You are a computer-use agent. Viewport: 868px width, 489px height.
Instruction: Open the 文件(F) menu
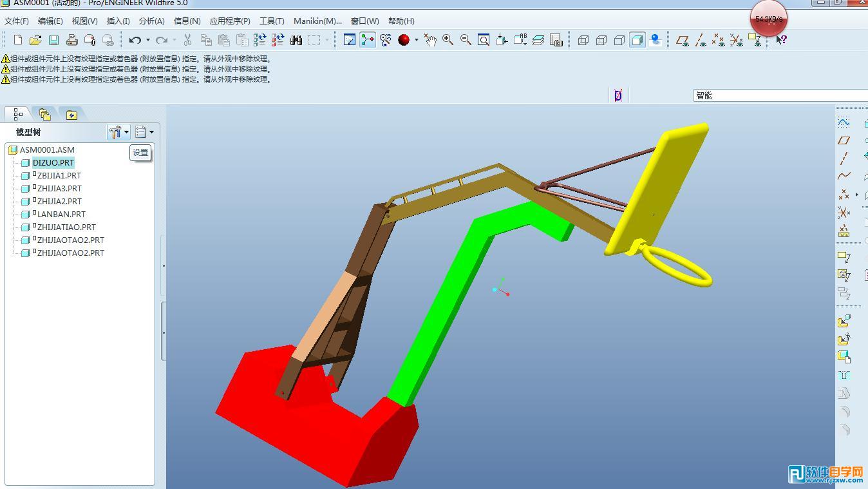point(17,21)
